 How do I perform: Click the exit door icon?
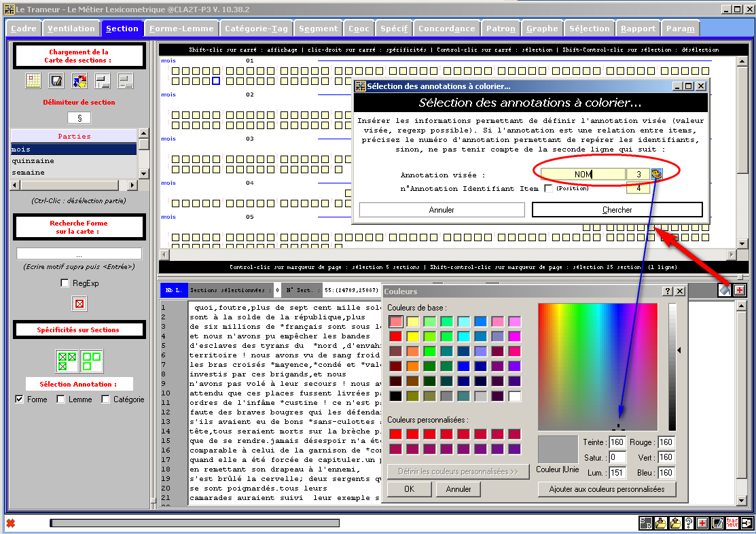coord(747,523)
